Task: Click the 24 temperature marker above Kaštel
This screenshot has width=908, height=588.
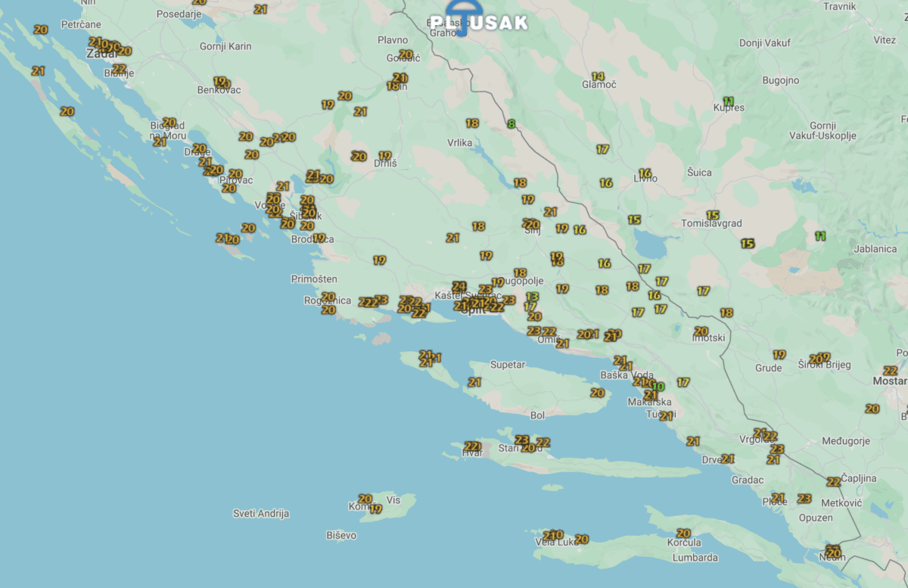Action: (459, 286)
